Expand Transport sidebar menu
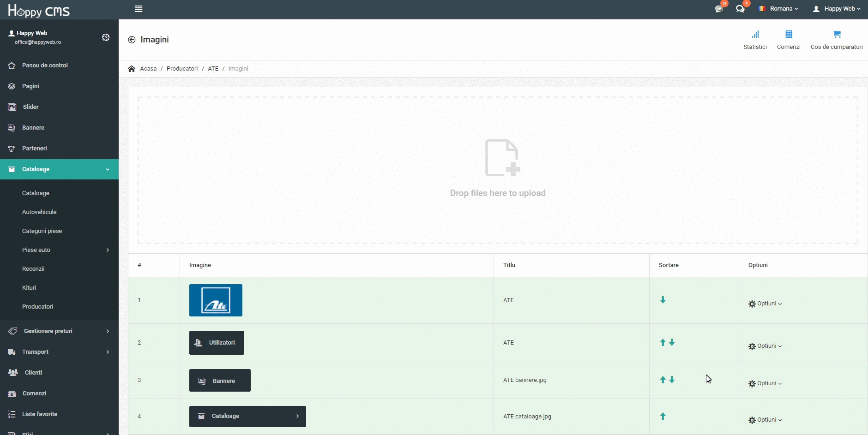This screenshot has height=435, width=868. 59,352
